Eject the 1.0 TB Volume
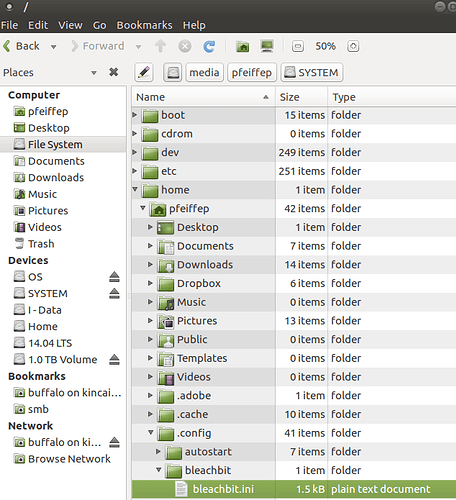 (114, 360)
